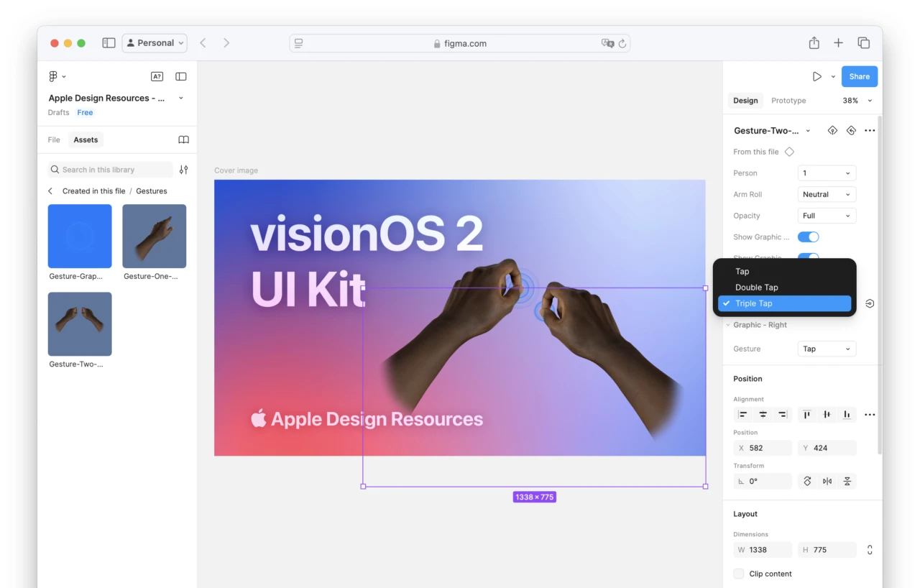Align left in Alignment controls
The width and height of the screenshot is (920, 588).
point(742,415)
